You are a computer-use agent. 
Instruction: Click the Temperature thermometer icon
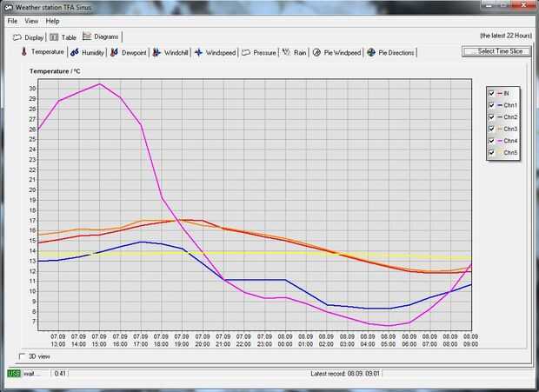23,52
